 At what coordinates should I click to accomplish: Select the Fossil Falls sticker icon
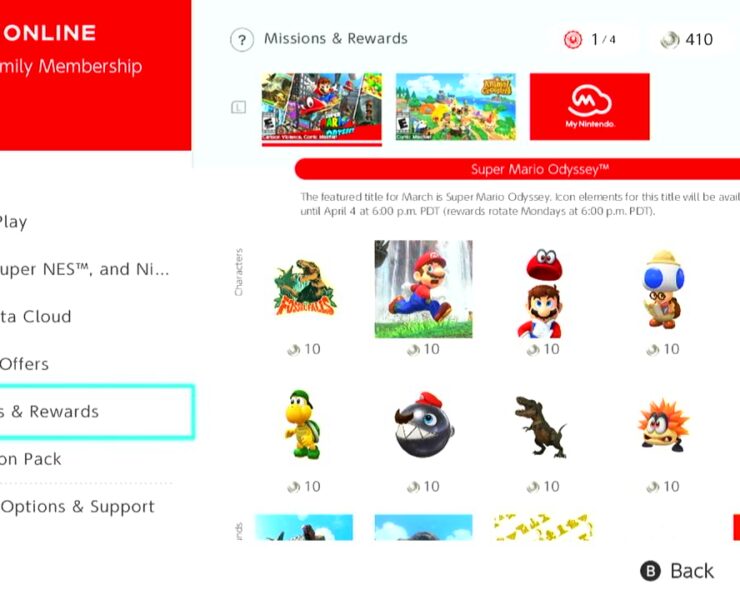tap(304, 288)
